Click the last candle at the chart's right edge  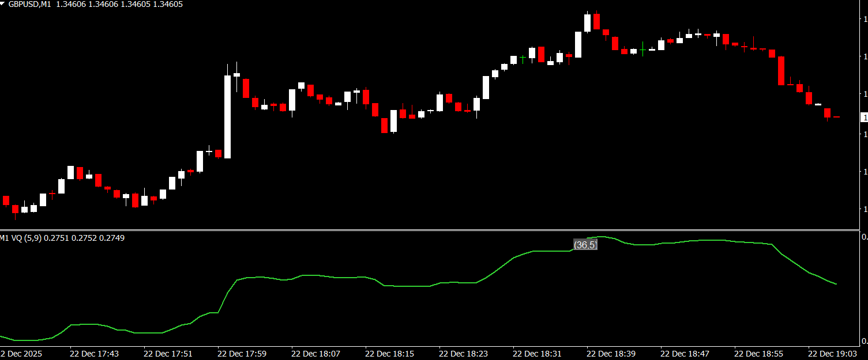pyautogui.click(x=836, y=117)
